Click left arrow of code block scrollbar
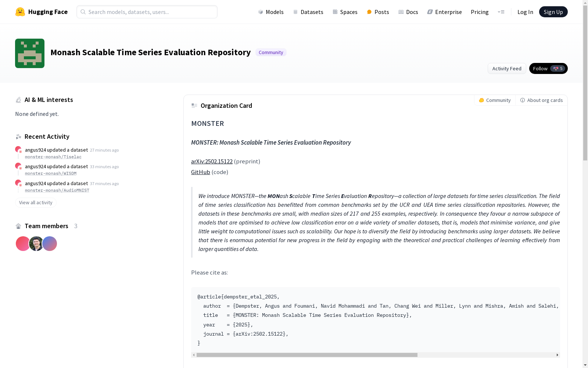Image resolution: width=588 pixels, height=368 pixels. pos(194,355)
